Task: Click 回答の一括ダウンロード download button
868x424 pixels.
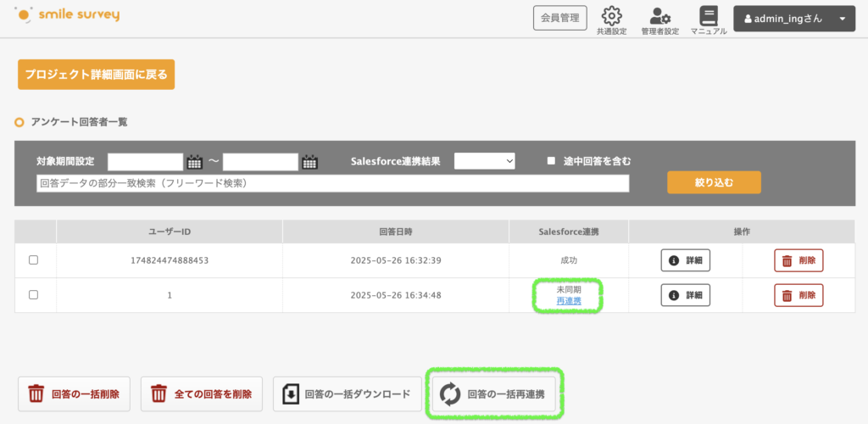Action: 347,394
